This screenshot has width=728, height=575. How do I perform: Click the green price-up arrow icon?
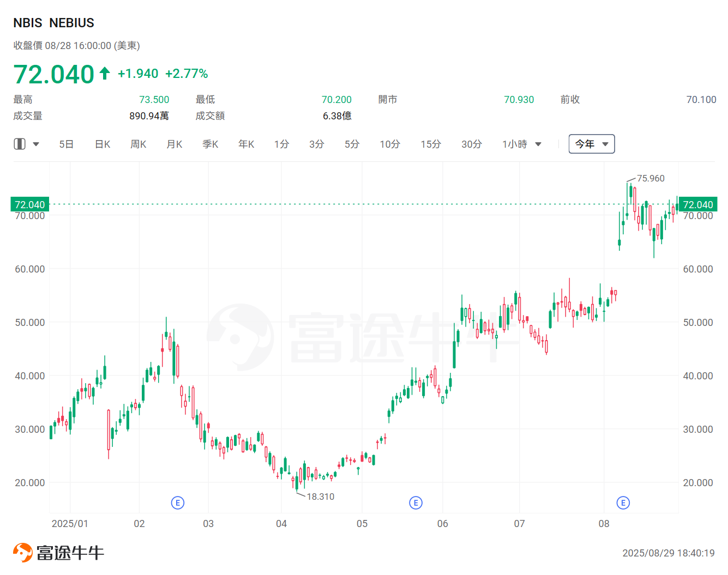coord(105,73)
